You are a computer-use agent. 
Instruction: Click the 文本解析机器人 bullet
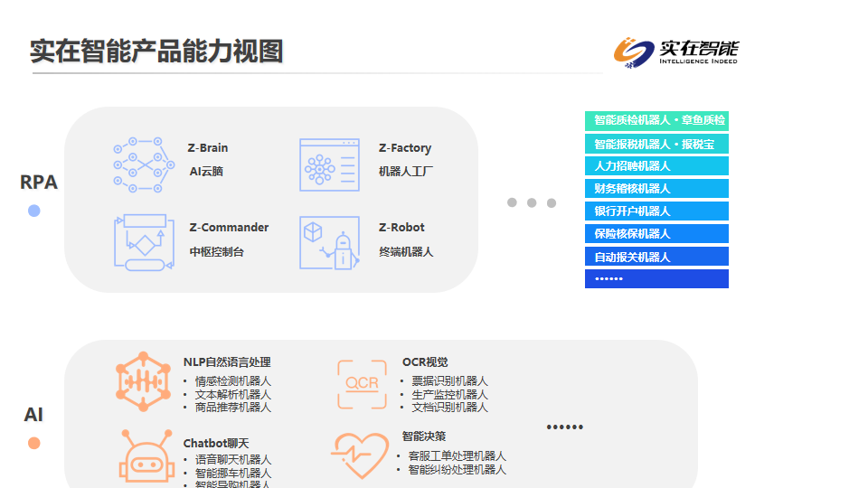pyautogui.click(x=232, y=395)
